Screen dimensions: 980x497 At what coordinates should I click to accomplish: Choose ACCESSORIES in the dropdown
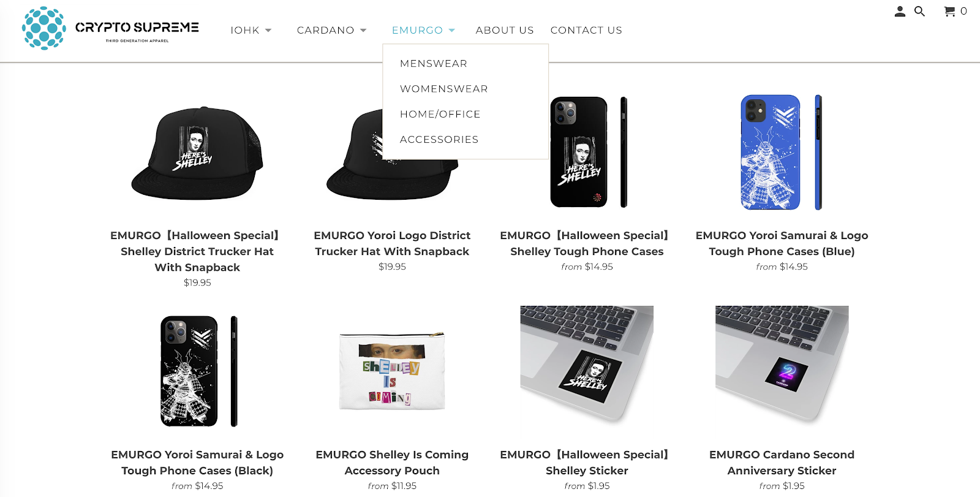(x=439, y=140)
